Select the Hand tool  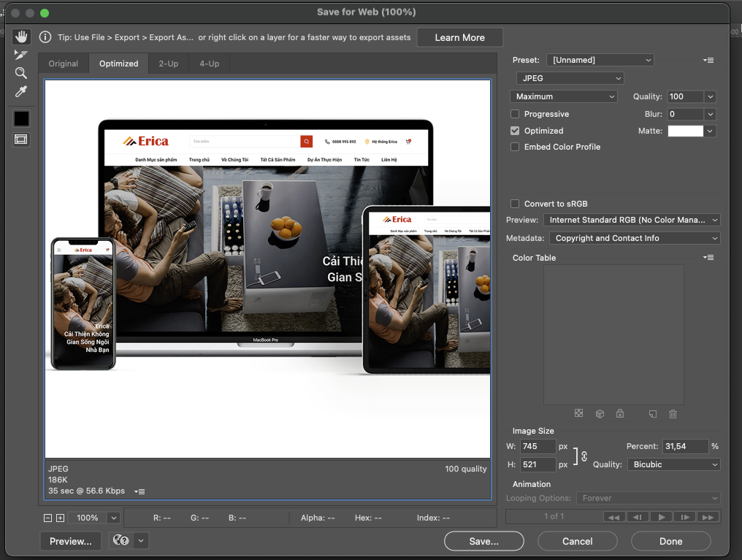tap(21, 35)
